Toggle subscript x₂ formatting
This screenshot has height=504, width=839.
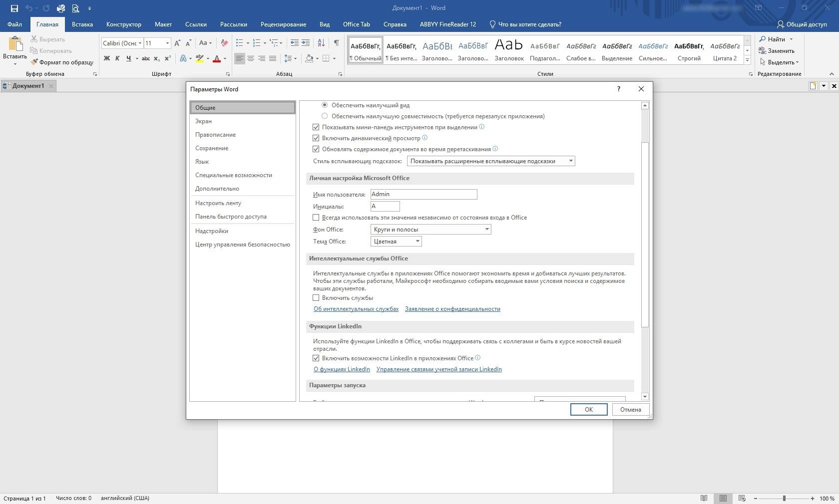point(157,58)
